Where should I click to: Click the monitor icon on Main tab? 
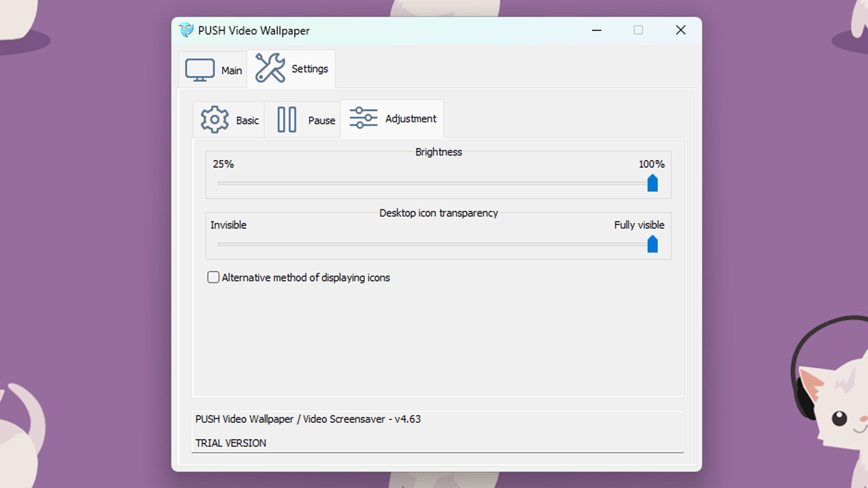tap(200, 70)
